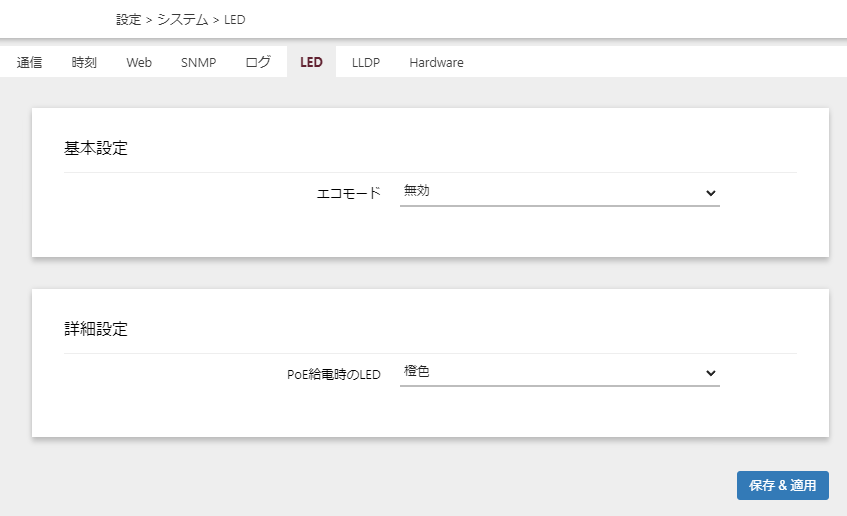Click システム in the breadcrumb
The width and height of the screenshot is (847, 516).
click(x=183, y=19)
